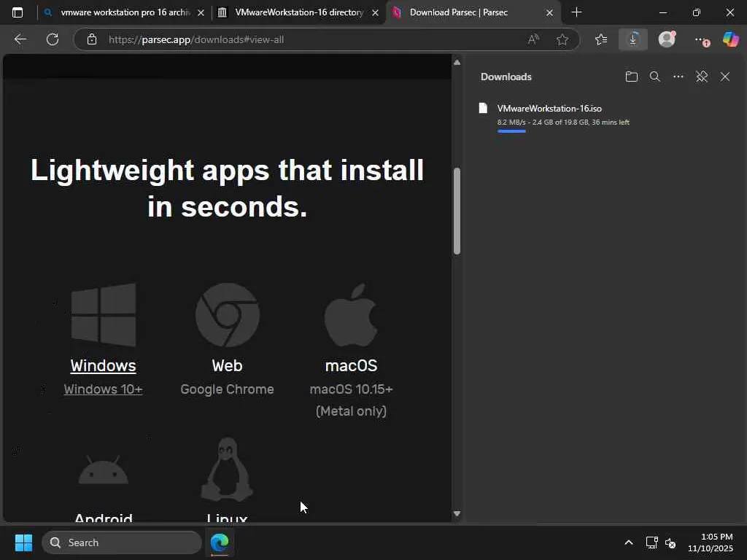Select the Chrome Web app icon
Screen dimensions: 747x560
[228, 315]
